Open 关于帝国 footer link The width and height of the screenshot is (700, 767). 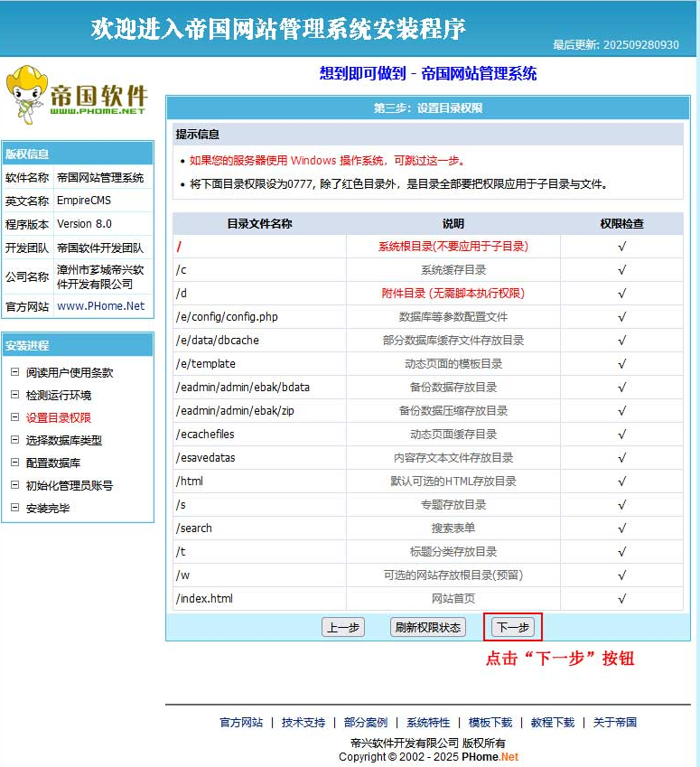click(615, 723)
